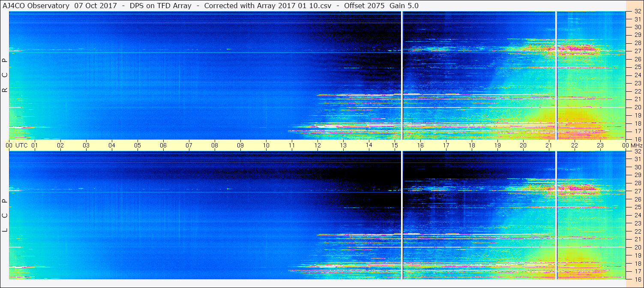Select the 'Gain 5.0' header value
This screenshot has height=288, width=644.
click(x=404, y=6)
